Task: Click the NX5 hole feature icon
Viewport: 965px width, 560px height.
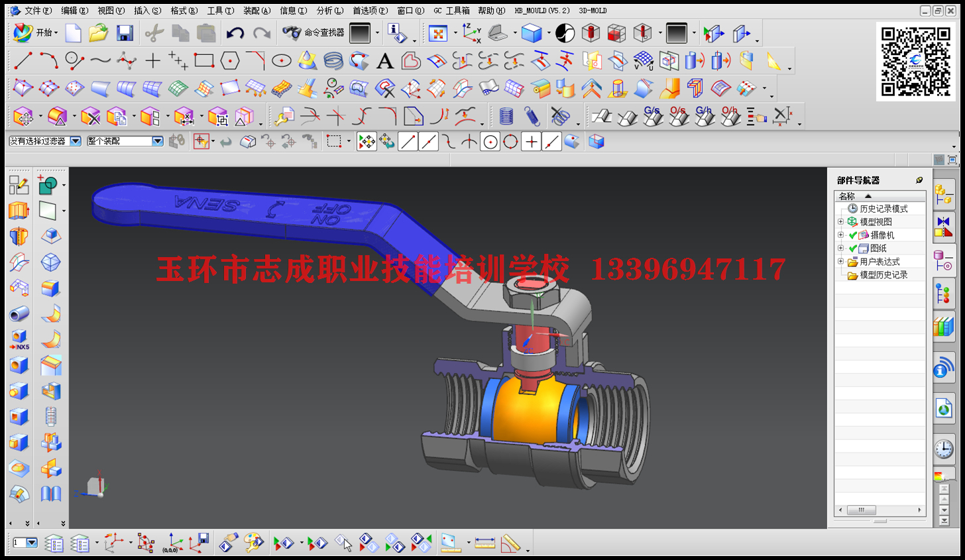Action: [19, 339]
